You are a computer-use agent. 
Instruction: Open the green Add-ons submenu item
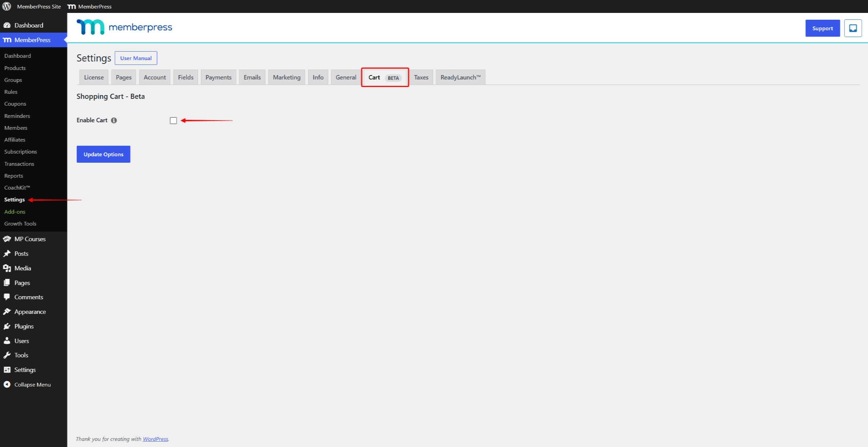click(x=15, y=212)
